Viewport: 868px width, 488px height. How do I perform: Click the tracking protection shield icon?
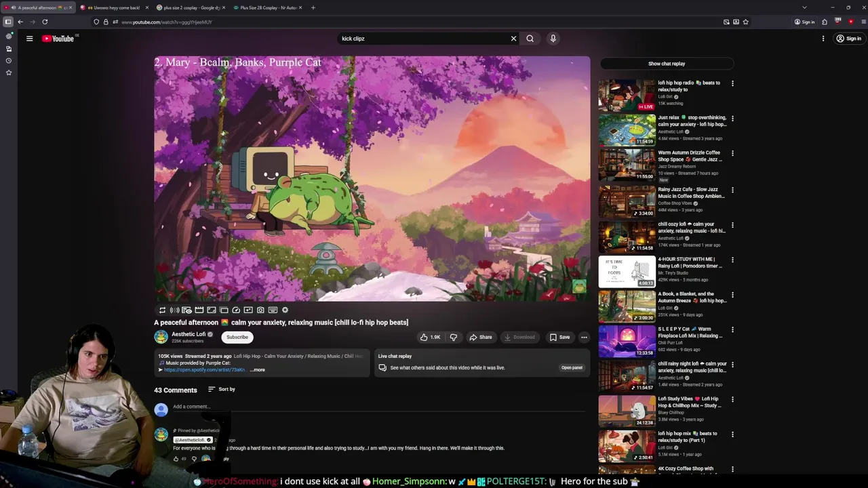pyautogui.click(x=96, y=22)
